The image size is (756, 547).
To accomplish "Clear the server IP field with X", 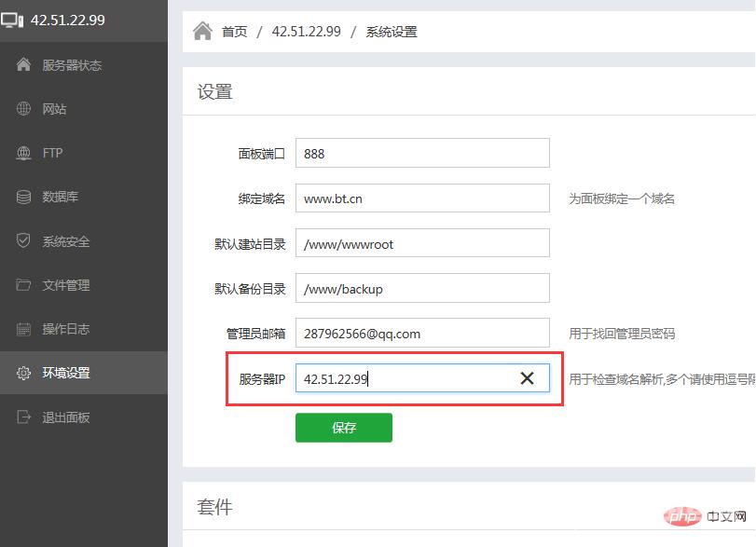I will (x=527, y=377).
